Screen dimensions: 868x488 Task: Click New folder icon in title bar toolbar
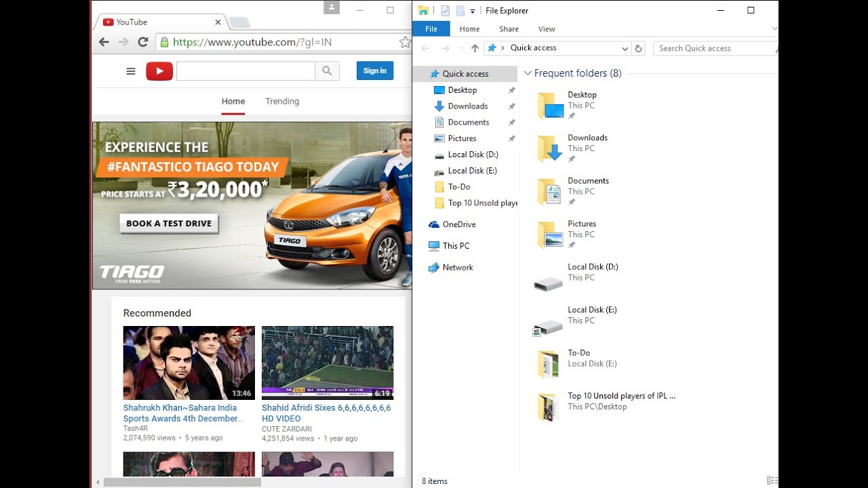(460, 10)
